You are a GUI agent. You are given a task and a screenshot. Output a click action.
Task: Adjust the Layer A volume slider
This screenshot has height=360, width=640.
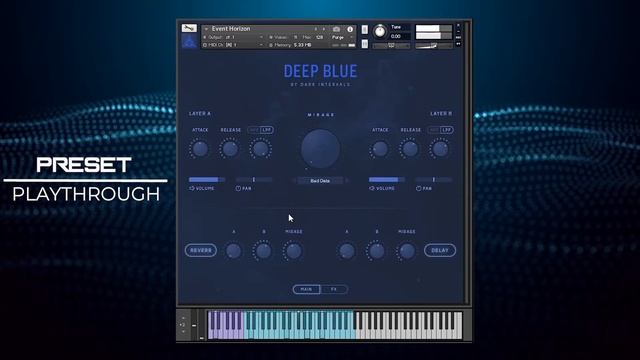click(x=207, y=180)
